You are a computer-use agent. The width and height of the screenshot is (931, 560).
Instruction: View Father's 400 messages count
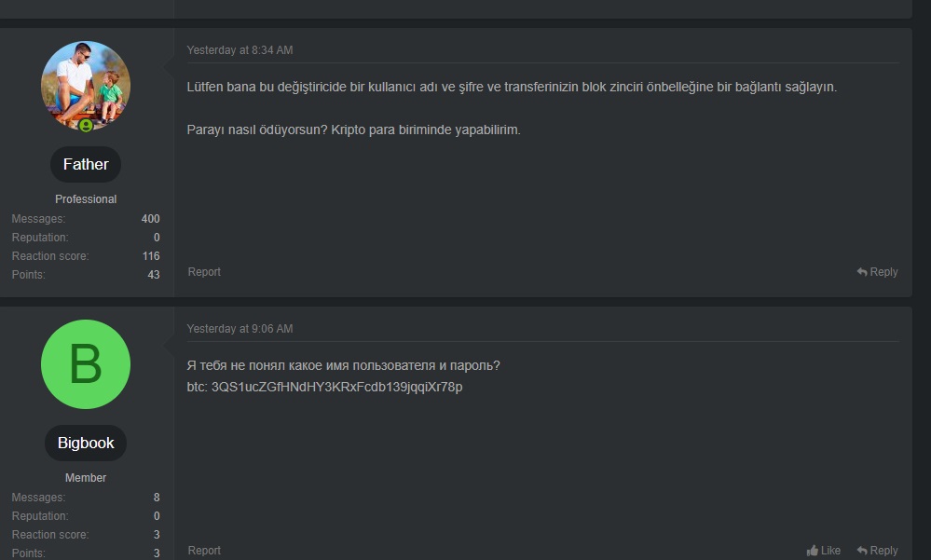click(150, 219)
